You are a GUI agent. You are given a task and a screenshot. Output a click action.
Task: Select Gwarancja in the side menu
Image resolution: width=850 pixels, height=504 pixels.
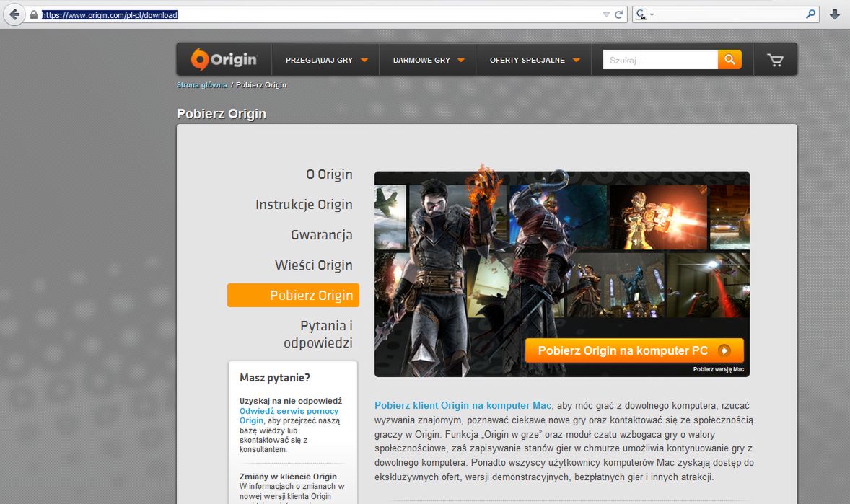tap(322, 235)
